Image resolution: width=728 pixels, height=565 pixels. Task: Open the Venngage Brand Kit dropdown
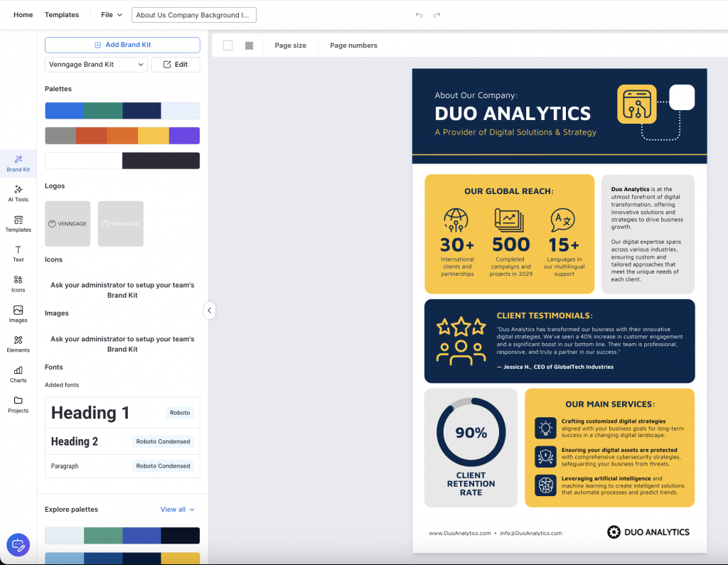(x=96, y=65)
